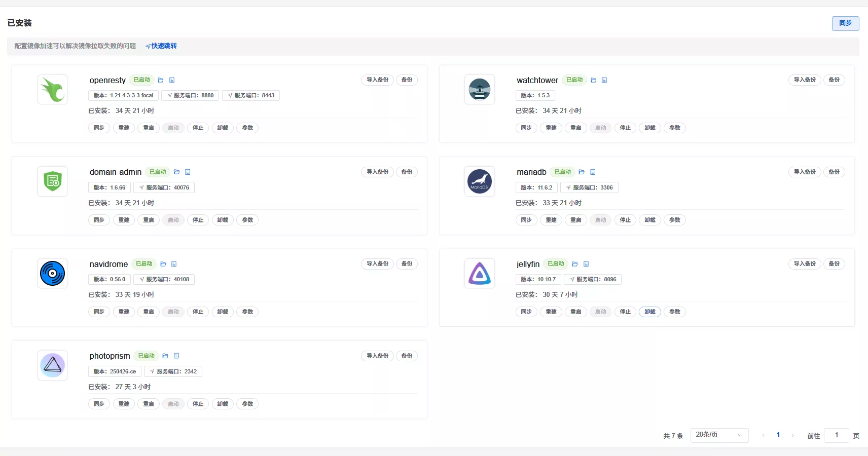The image size is (868, 456).
Task: Click the photoprism app logo
Action: (x=53, y=365)
